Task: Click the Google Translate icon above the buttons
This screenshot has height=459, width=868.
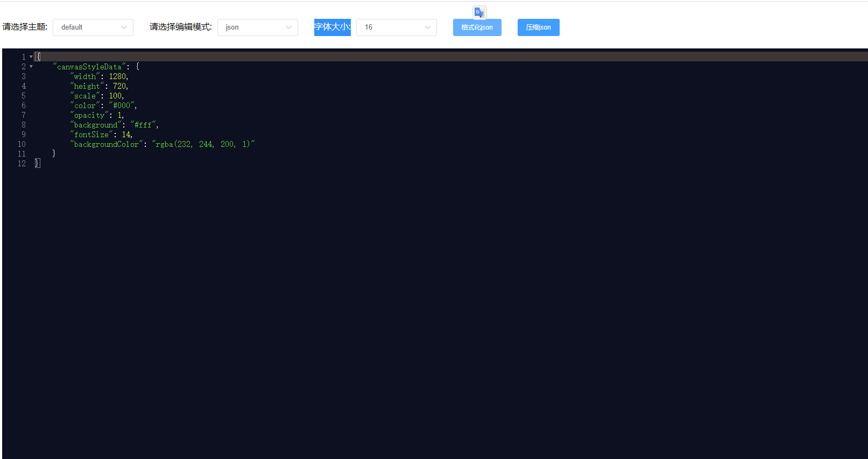Action: tap(479, 12)
